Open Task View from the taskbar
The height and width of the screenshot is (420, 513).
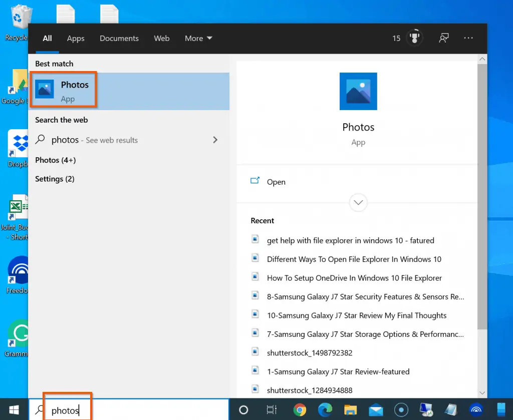coord(271,410)
